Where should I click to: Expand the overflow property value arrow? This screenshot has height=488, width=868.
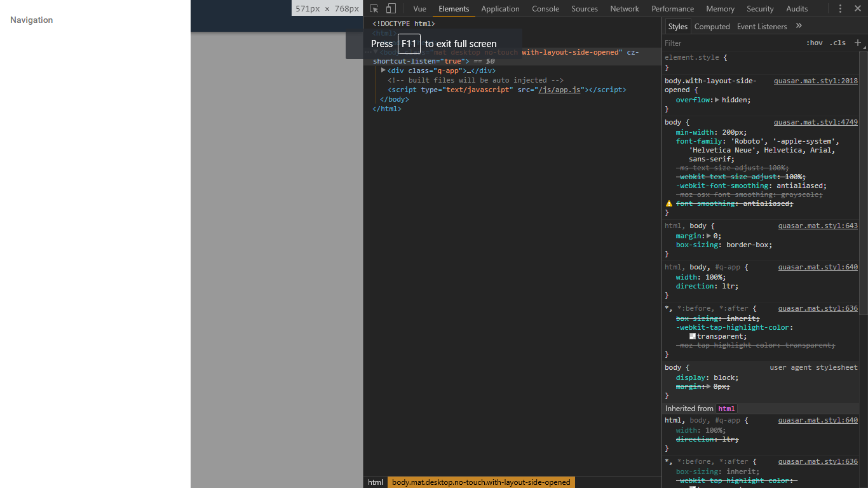tap(717, 100)
